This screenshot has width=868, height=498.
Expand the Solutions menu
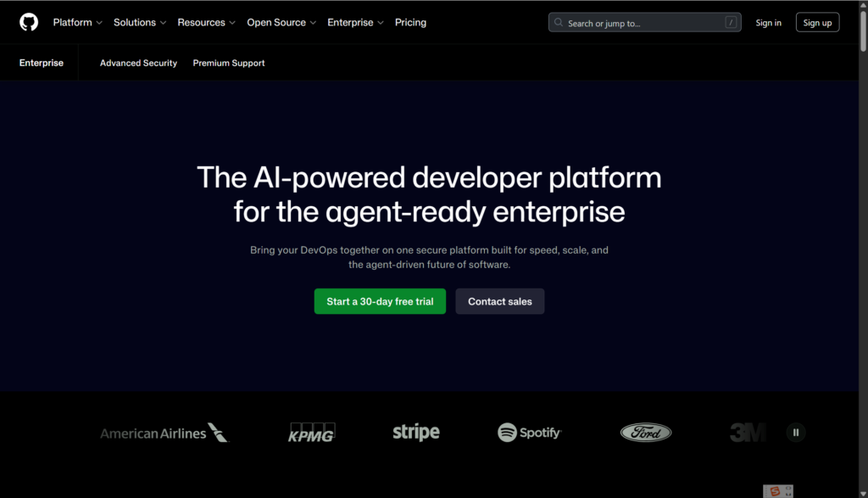(140, 23)
